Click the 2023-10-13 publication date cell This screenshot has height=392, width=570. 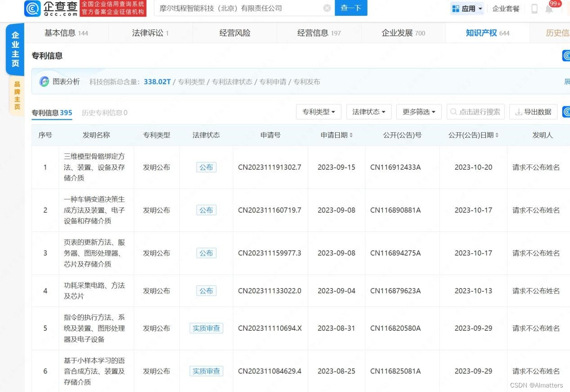473,291
